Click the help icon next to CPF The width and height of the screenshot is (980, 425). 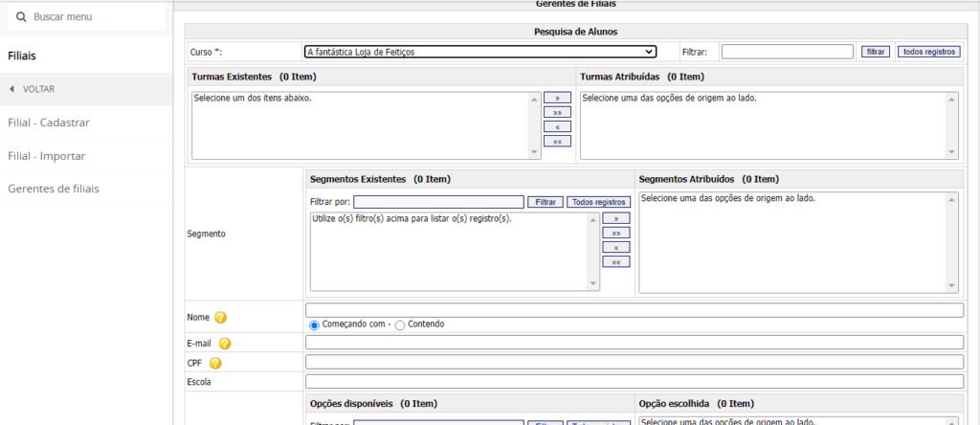(x=215, y=363)
